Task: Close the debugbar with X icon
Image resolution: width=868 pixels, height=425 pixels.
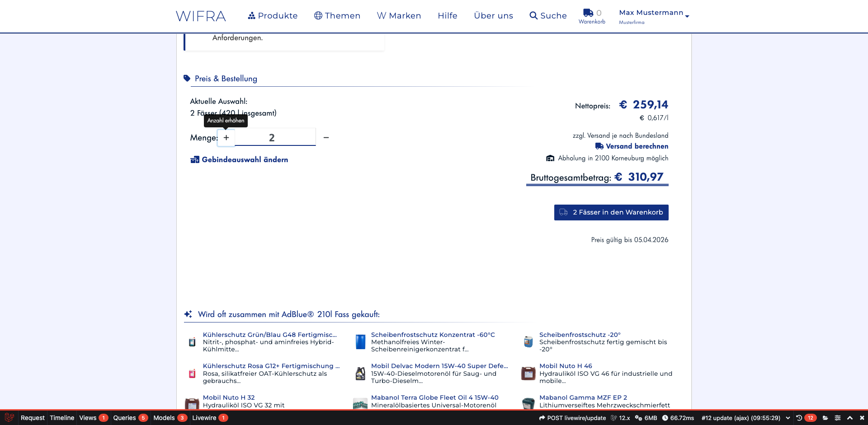Action: (862, 418)
